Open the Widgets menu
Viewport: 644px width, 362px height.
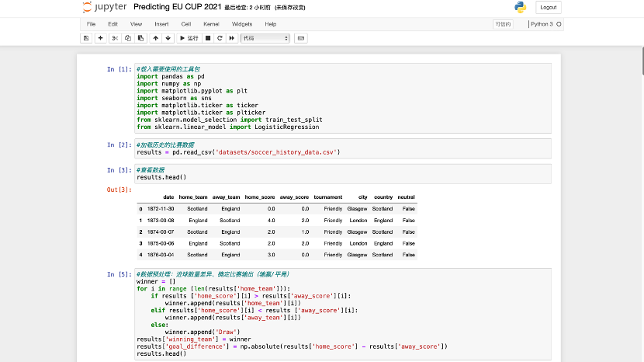tap(242, 24)
